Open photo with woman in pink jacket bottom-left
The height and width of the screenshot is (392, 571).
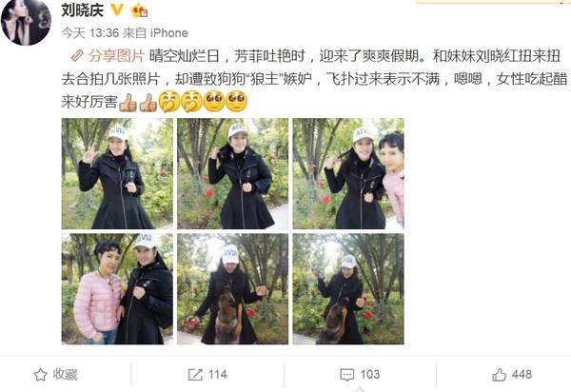117,289
